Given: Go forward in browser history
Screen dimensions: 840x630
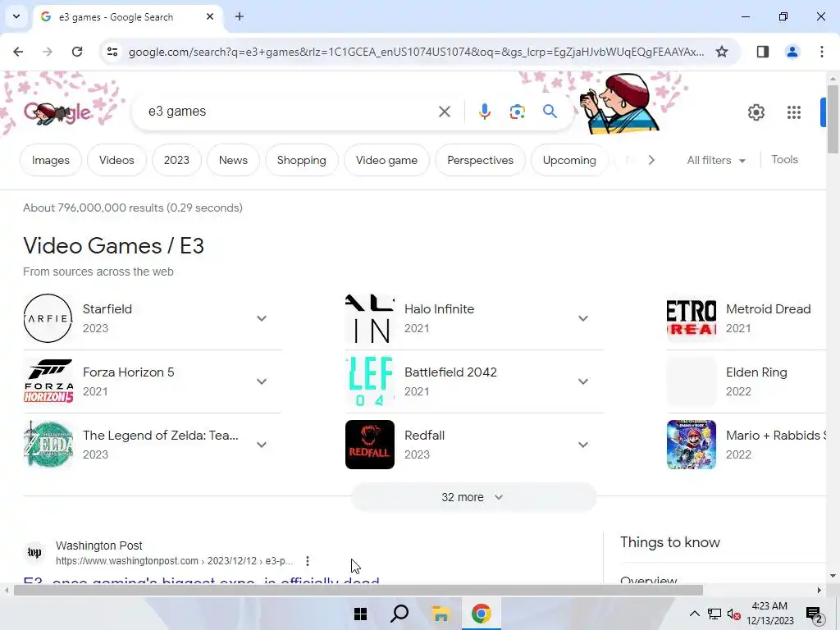Looking at the screenshot, I should tap(48, 52).
